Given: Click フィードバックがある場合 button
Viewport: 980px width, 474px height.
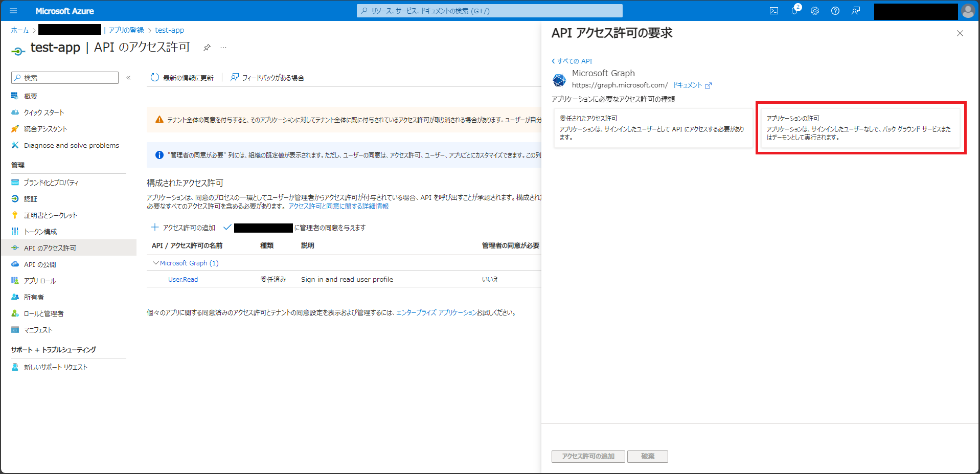Looking at the screenshot, I should (x=267, y=78).
